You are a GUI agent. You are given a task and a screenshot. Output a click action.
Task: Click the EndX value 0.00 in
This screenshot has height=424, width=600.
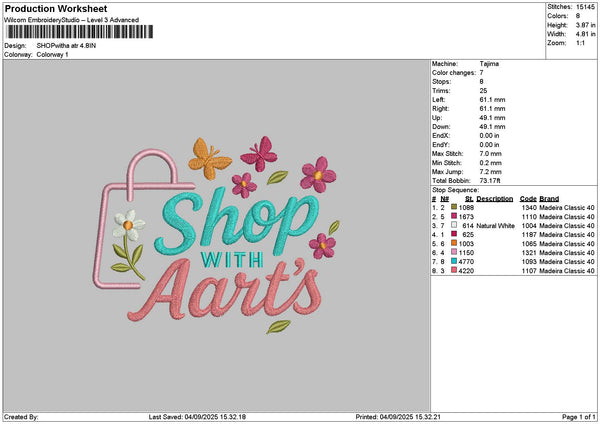(x=489, y=136)
